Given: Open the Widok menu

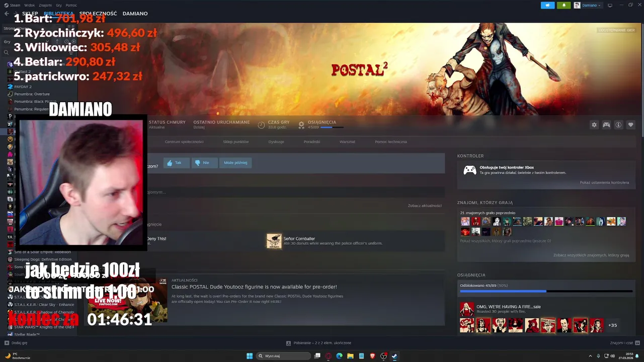Looking at the screenshot, I should pos(29,5).
